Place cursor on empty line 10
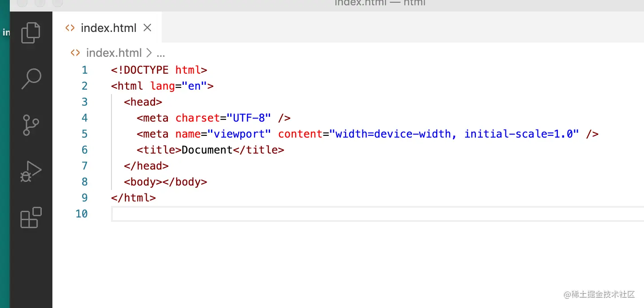The height and width of the screenshot is (308, 644). (x=378, y=214)
